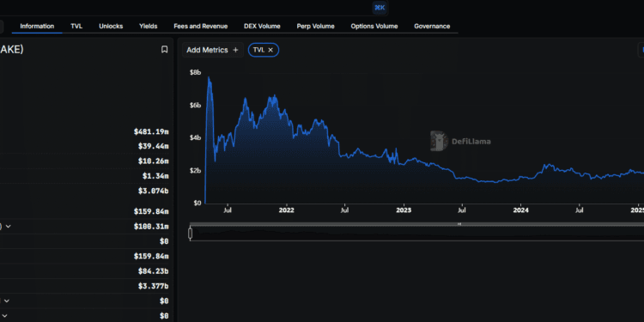Viewport: 644px width, 322px height.
Task: Click the $3.074b value
Action: coord(153,191)
